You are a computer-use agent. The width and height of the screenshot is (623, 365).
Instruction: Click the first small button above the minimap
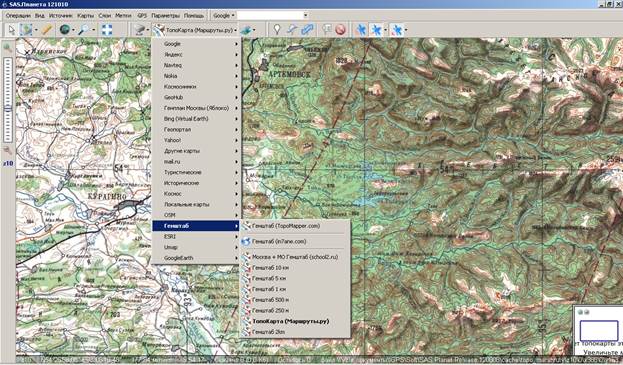pyautogui.click(x=580, y=312)
